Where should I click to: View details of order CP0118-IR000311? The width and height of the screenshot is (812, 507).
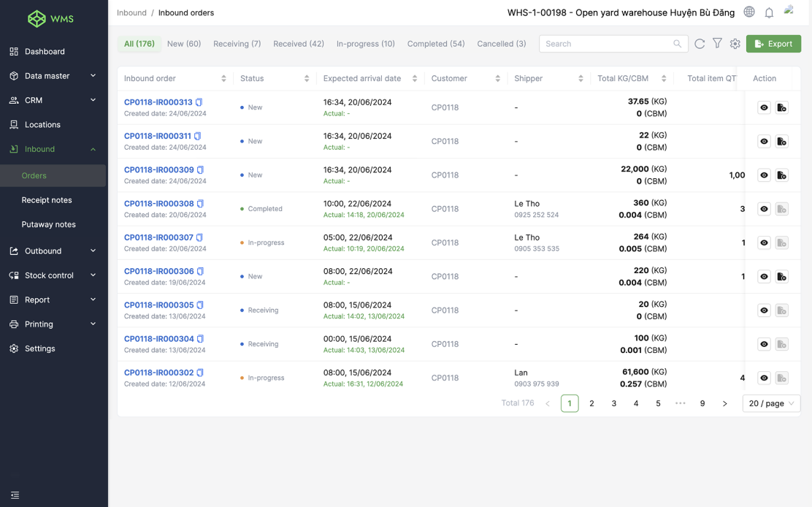pyautogui.click(x=764, y=141)
